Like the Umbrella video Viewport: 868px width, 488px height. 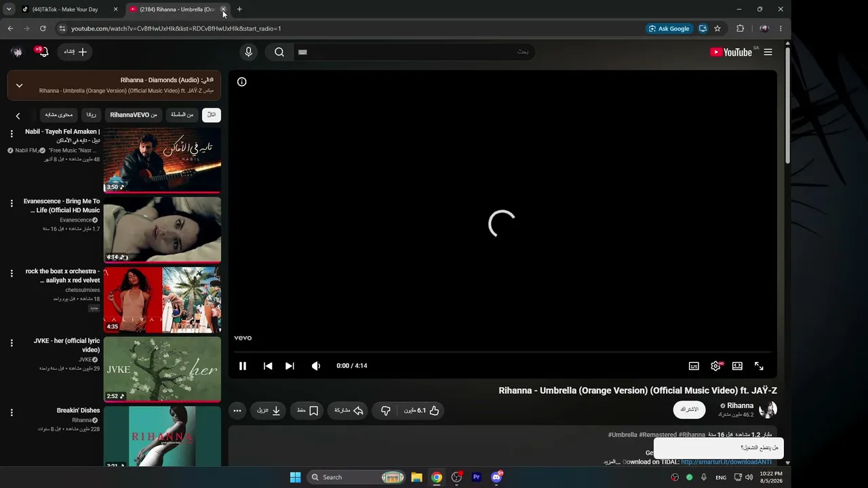[422, 411]
